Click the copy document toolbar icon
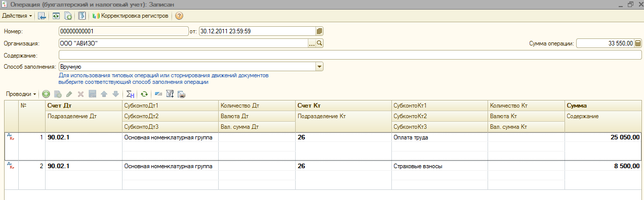 pyautogui.click(x=68, y=16)
